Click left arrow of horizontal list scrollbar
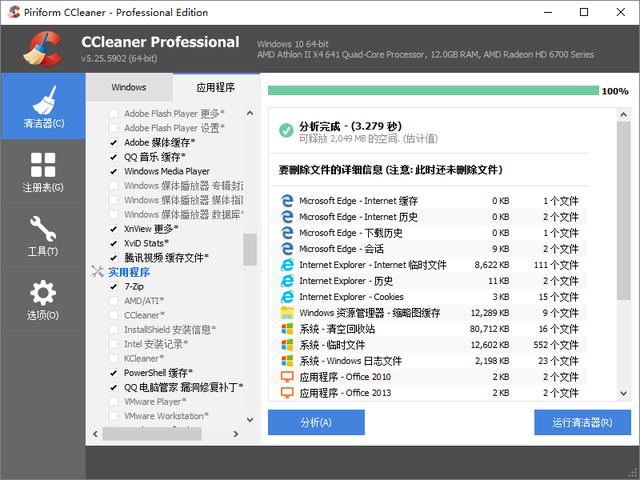Image resolution: width=640 pixels, height=480 pixels. 96,434
